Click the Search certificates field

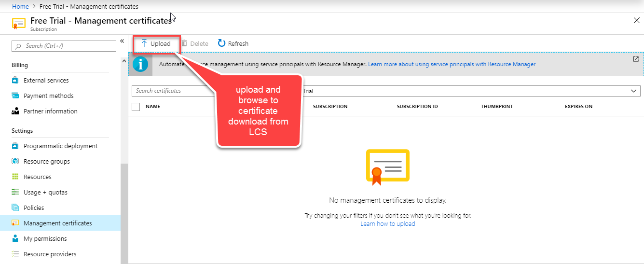coord(174,91)
